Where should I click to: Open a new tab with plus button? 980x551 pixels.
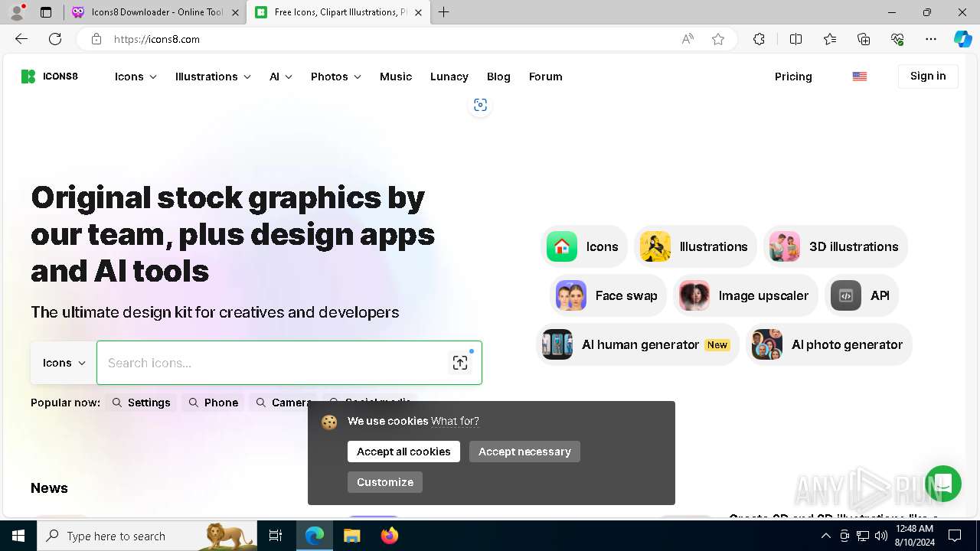click(x=444, y=12)
